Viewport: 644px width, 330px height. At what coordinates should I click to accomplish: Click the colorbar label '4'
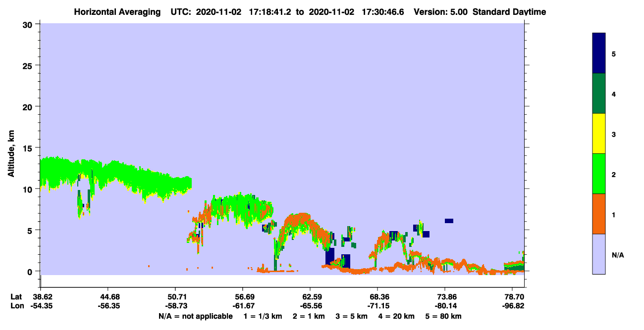pos(613,94)
